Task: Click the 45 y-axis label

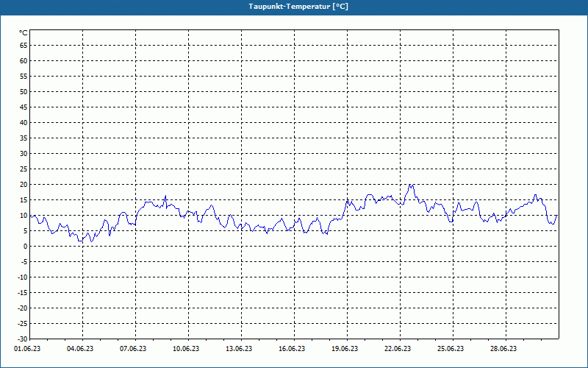Action: (24, 107)
